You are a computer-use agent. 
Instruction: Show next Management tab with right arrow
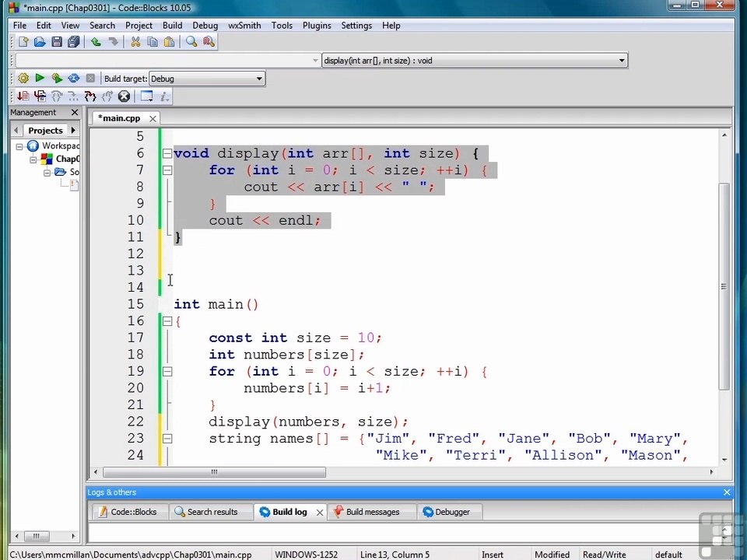pos(73,130)
